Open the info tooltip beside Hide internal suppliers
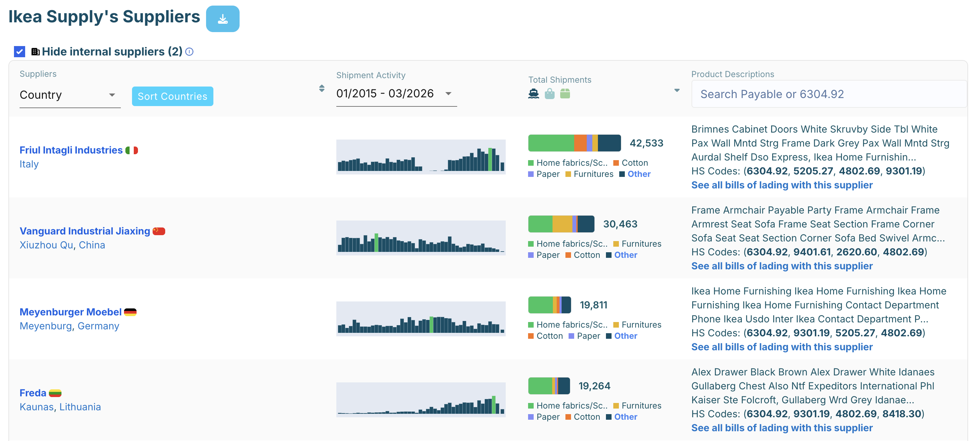980x441 pixels. pos(189,51)
